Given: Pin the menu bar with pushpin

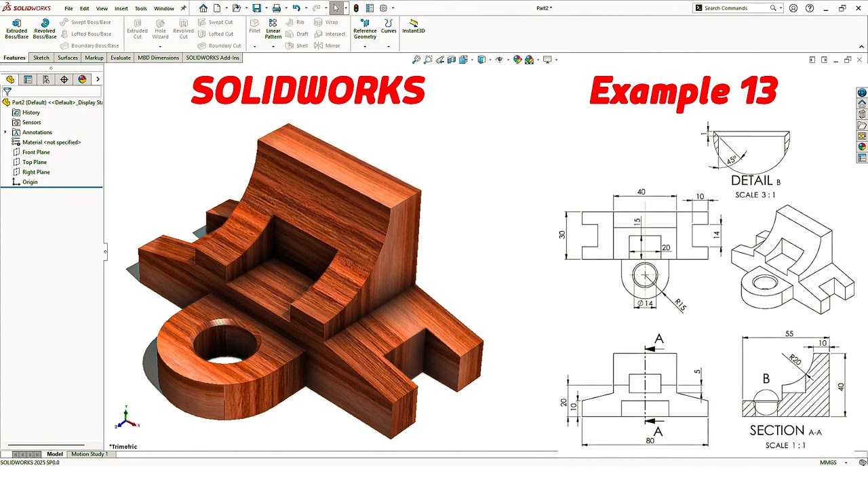Looking at the screenshot, I should [x=183, y=9].
